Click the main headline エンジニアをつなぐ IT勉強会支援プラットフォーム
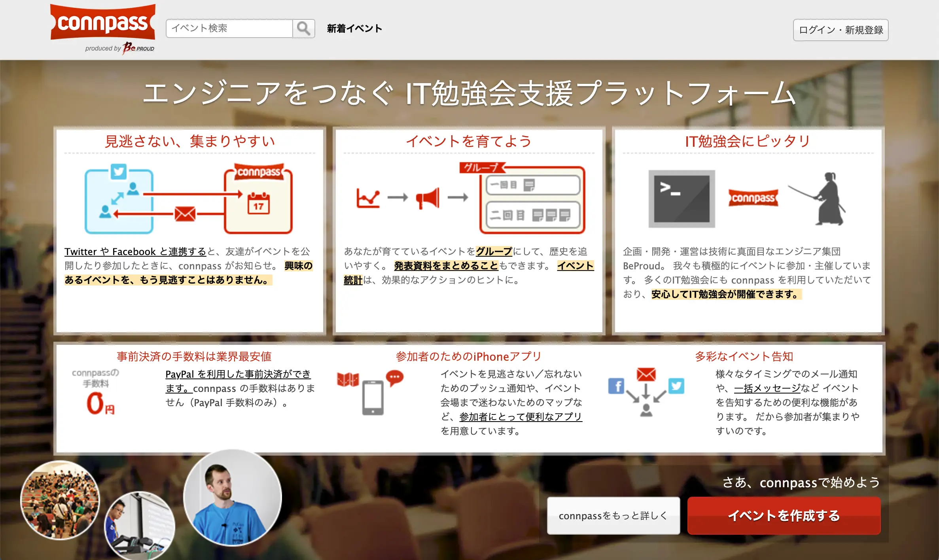The height and width of the screenshot is (560, 939). tap(469, 93)
